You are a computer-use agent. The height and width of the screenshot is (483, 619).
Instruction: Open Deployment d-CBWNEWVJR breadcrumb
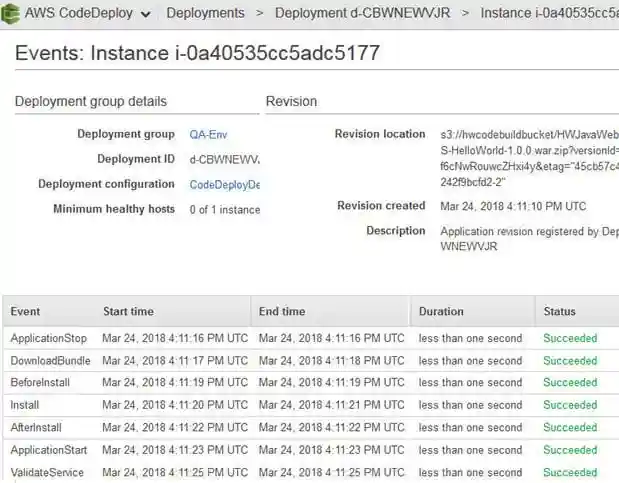point(362,13)
